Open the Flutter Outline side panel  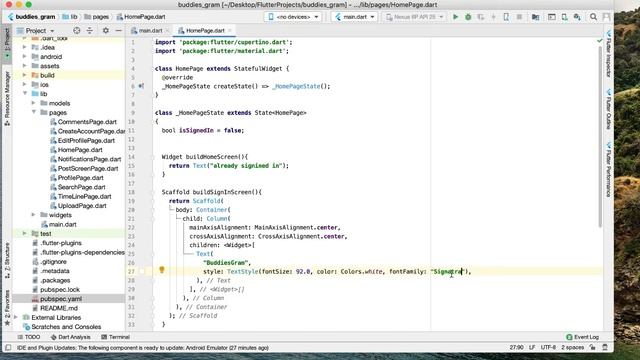[609, 109]
